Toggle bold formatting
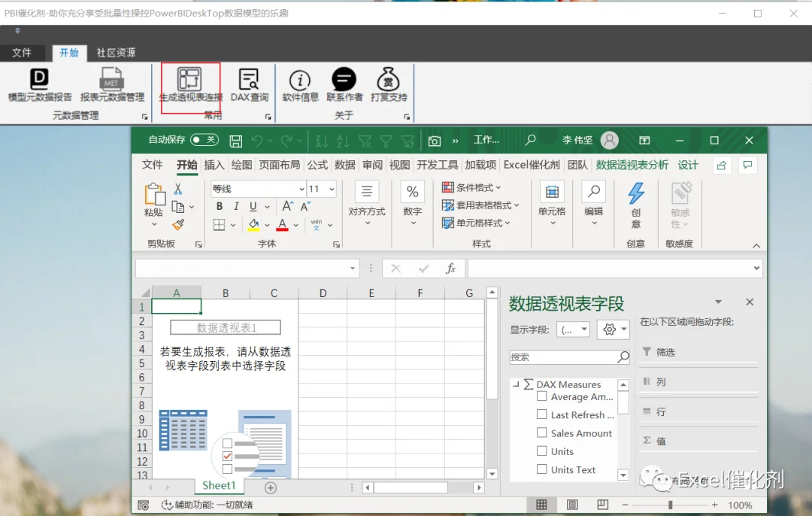Image resolution: width=812 pixels, height=516 pixels. click(220, 206)
